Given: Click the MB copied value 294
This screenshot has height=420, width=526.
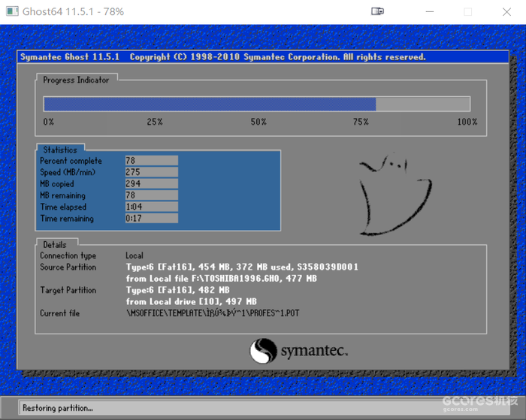Looking at the screenshot, I should (x=152, y=183).
